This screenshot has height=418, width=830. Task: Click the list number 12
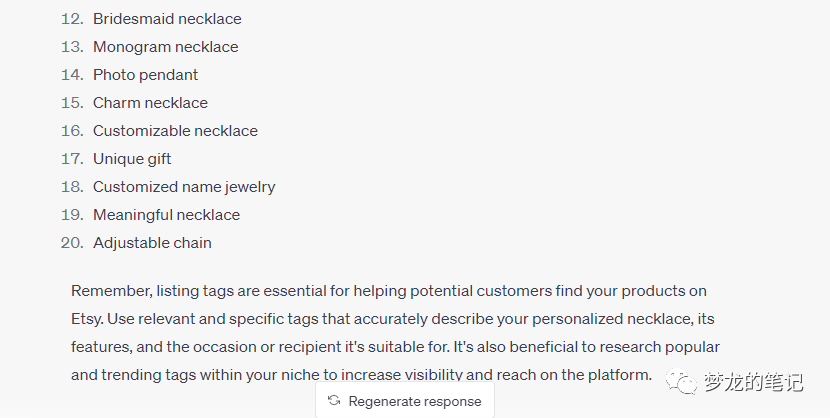(70, 19)
